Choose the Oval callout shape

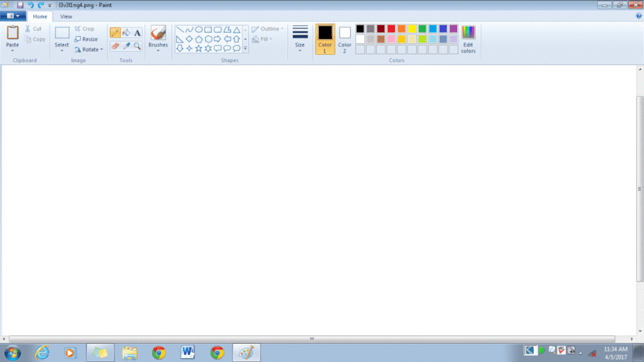tap(227, 48)
